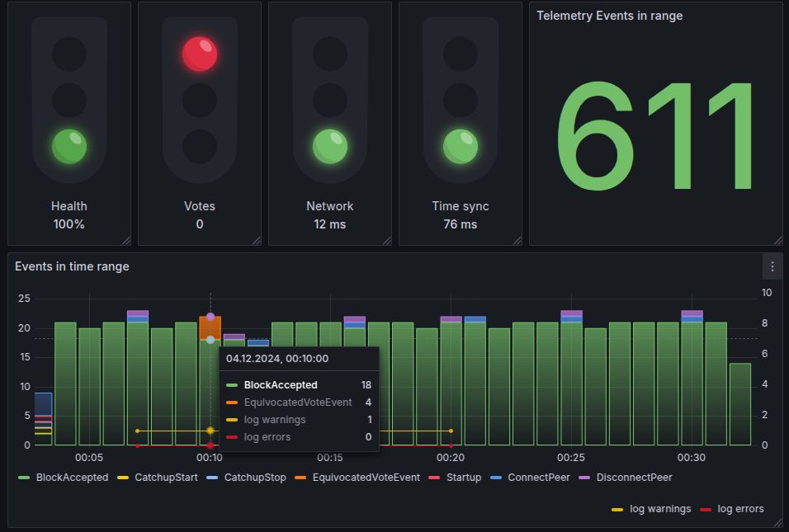The height and width of the screenshot is (532, 789).
Task: Grab the Health panel resize corner handle
Action: [x=126, y=240]
